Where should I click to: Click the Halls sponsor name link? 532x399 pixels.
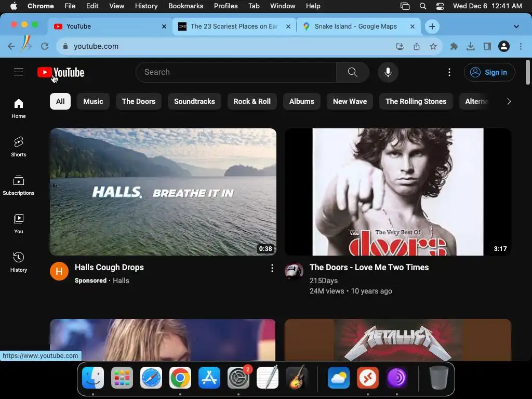coord(121,281)
